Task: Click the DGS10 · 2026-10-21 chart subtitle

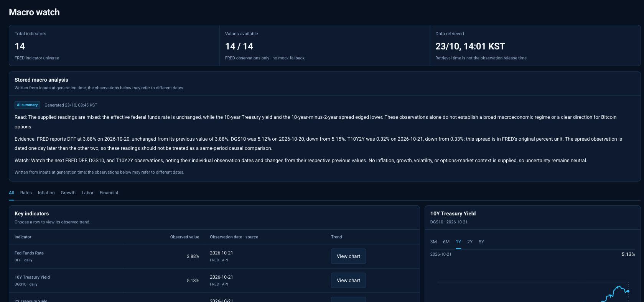Action: pos(449,222)
